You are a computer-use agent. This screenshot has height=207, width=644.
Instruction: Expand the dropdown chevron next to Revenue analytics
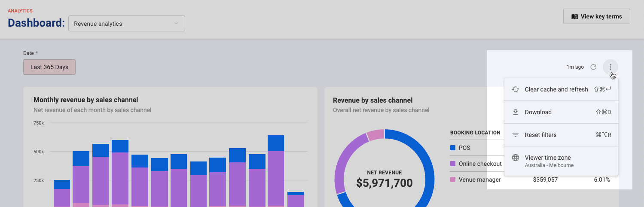[176, 24]
